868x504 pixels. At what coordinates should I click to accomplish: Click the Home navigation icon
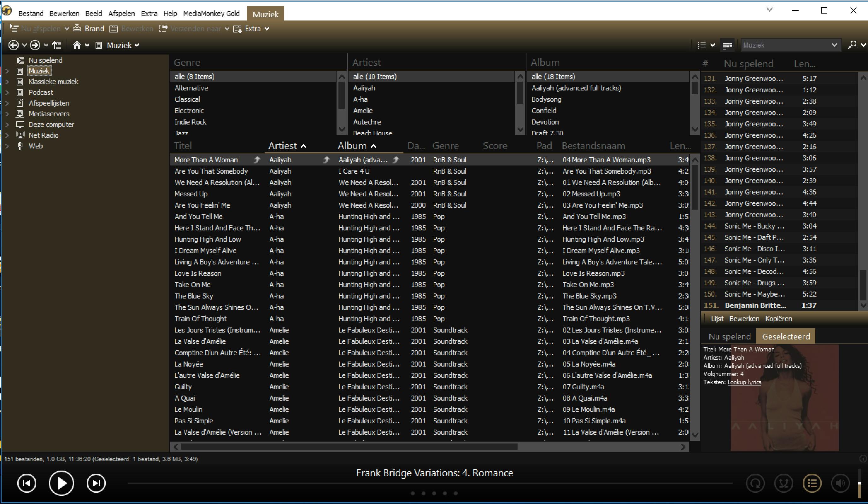[76, 45]
